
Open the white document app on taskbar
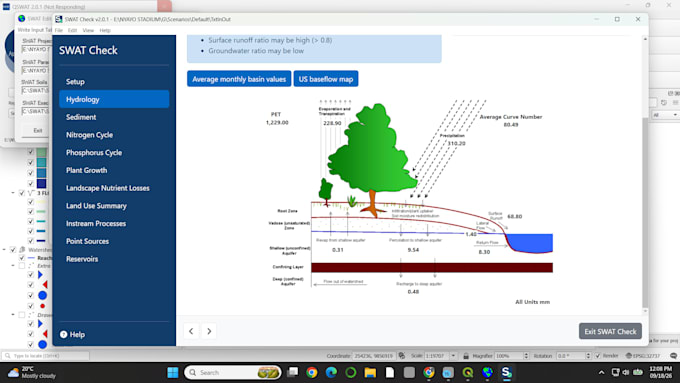tap(389, 373)
